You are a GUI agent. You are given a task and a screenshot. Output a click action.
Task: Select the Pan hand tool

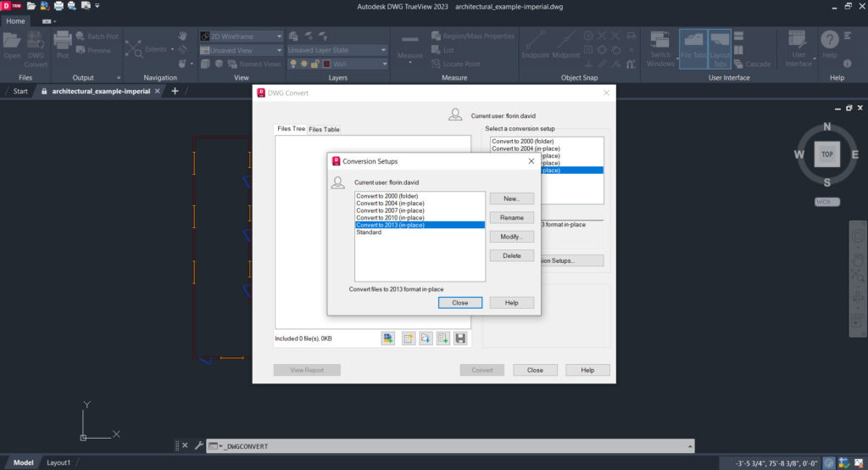click(183, 36)
